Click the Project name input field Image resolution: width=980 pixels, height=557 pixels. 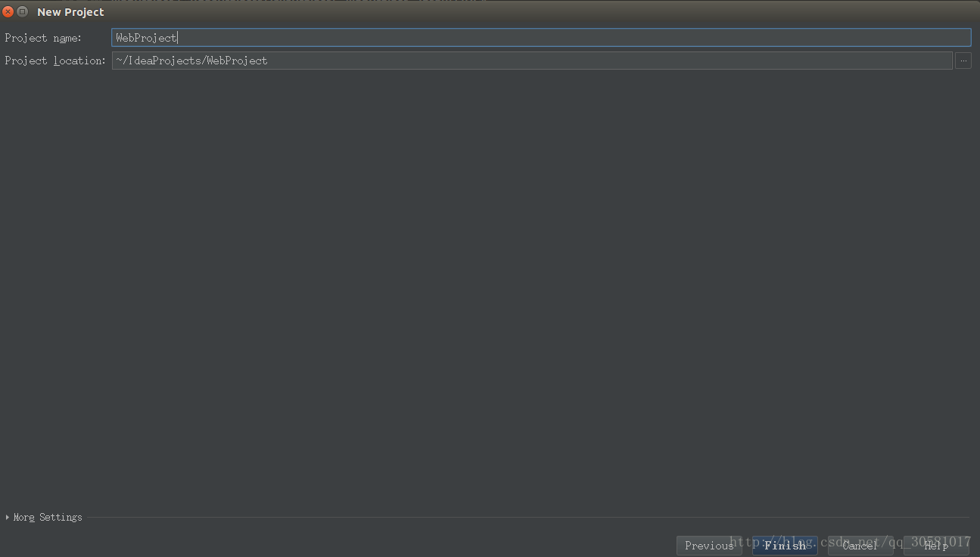pyautogui.click(x=541, y=38)
